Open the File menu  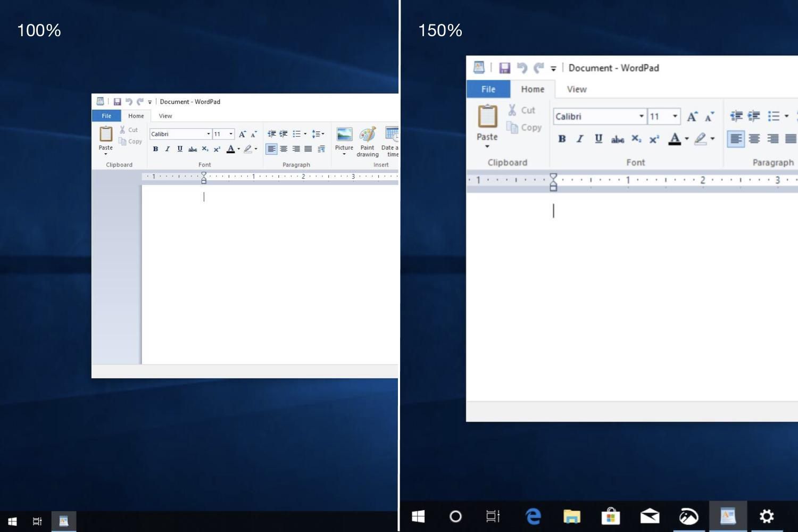[x=487, y=89]
